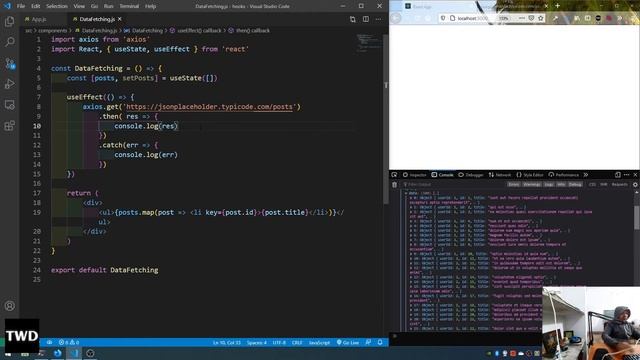Go back in the Firefox browser
The image size is (640, 360).
pos(396,18)
